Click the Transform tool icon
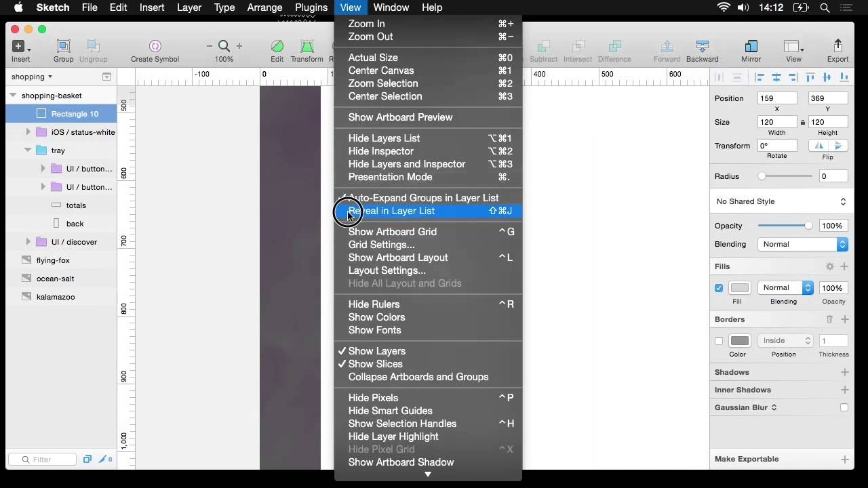 click(x=307, y=47)
